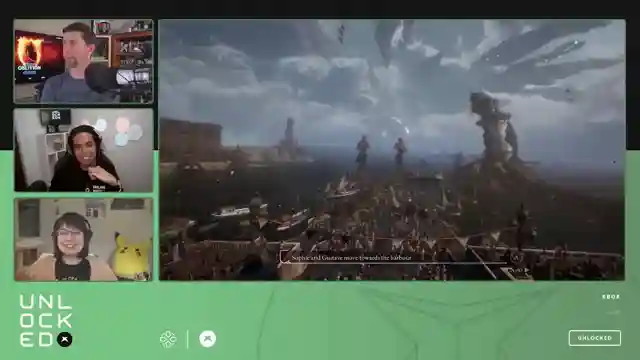
Task: Click the UNLOCKED outlined button
Action: click(595, 338)
